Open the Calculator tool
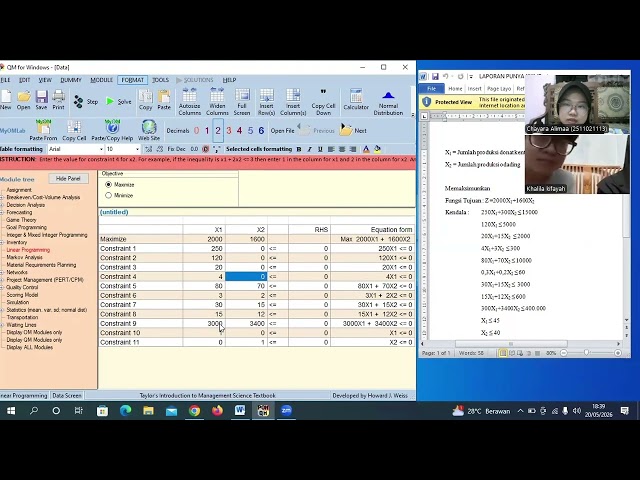 tap(356, 100)
